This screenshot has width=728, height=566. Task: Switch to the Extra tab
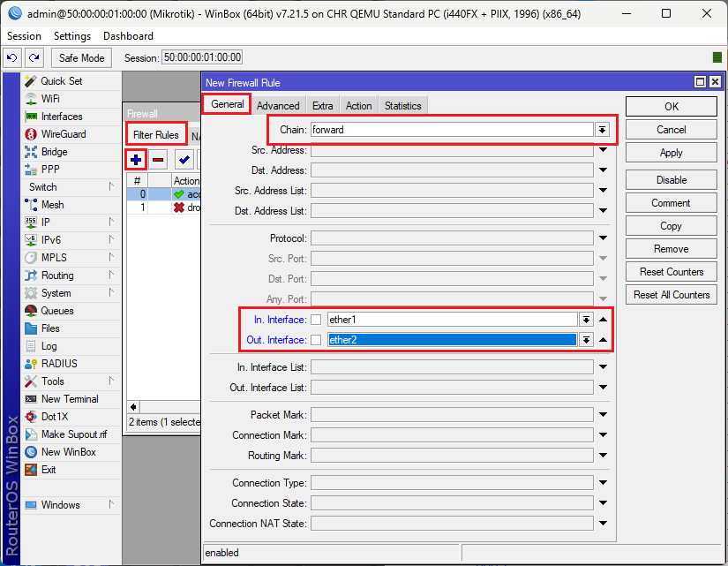click(x=323, y=106)
